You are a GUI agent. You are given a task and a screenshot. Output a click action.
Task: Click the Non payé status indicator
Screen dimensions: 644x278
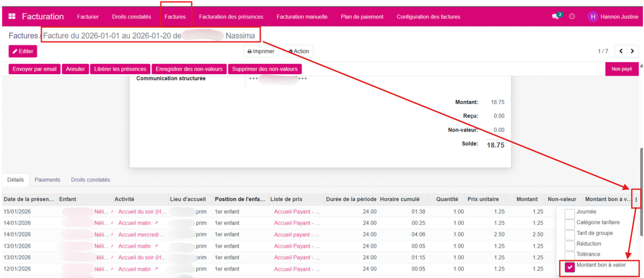(622, 69)
